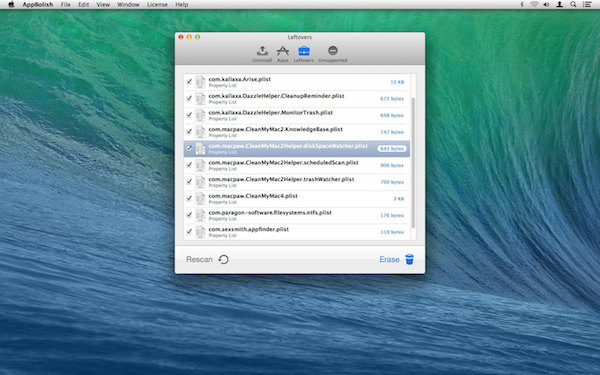The width and height of the screenshot is (600, 375).
Task: Select com.kallaxa.DazzleHelper.CleanupReminder.plist name
Action: (276, 96)
